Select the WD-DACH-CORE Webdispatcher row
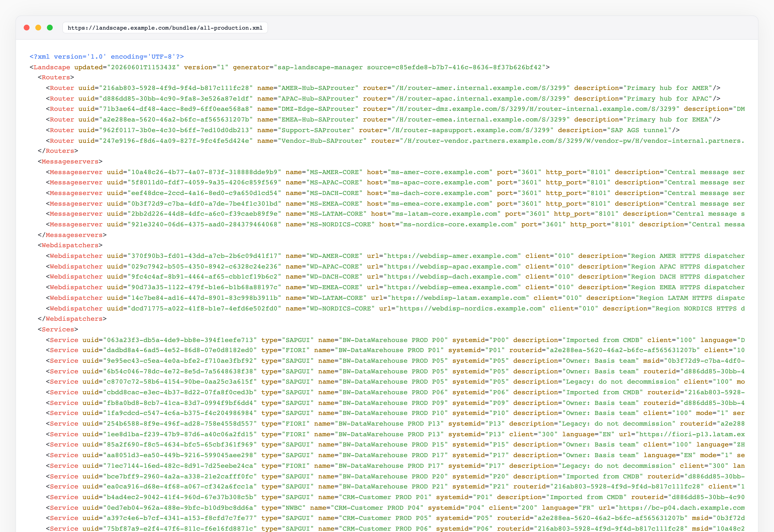This screenshot has height=532, width=774. tap(395, 277)
